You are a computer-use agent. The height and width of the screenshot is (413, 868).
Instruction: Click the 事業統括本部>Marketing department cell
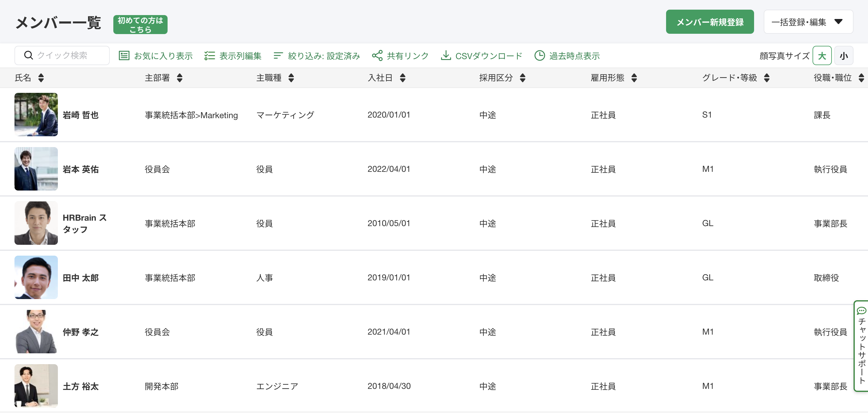coord(191,115)
